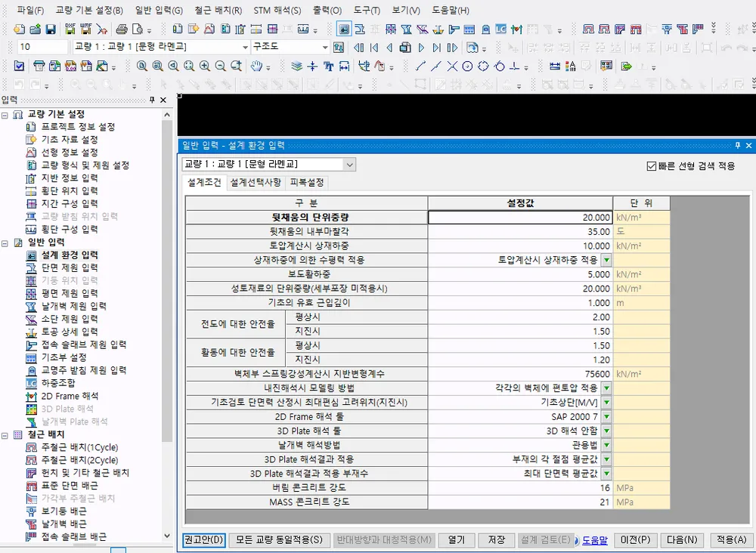The width and height of the screenshot is (756, 553).
Task: Open 내진해석시 모델링 방법 dropdown
Action: click(x=607, y=388)
